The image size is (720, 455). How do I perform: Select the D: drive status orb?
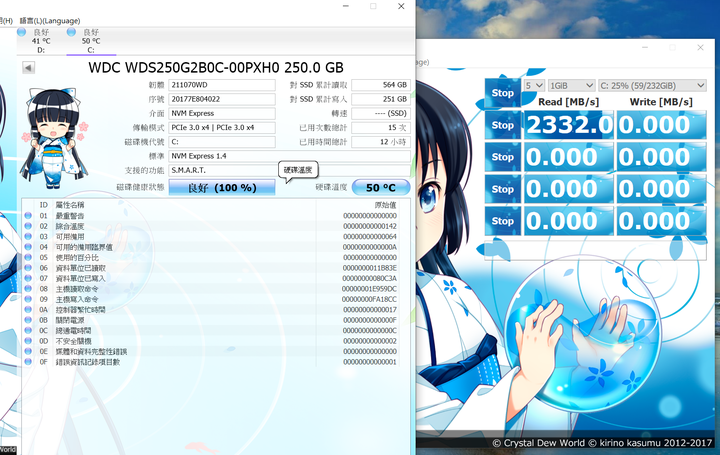pos(21,32)
